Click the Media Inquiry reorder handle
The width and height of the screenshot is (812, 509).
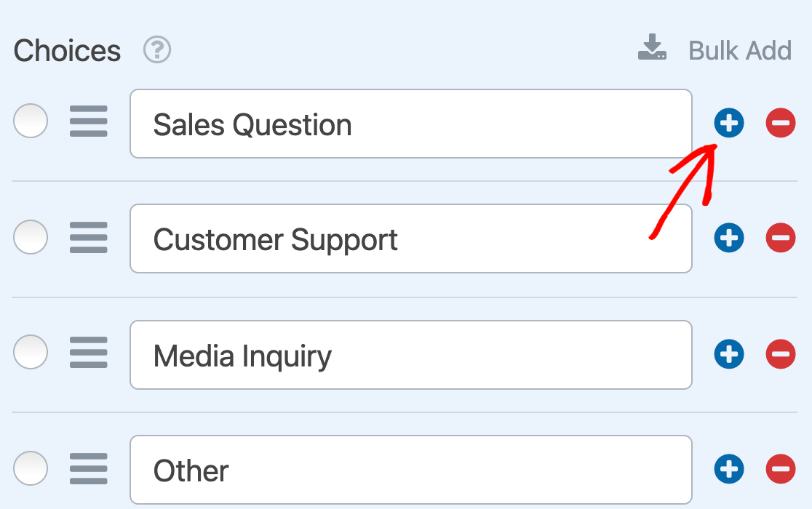coord(89,353)
